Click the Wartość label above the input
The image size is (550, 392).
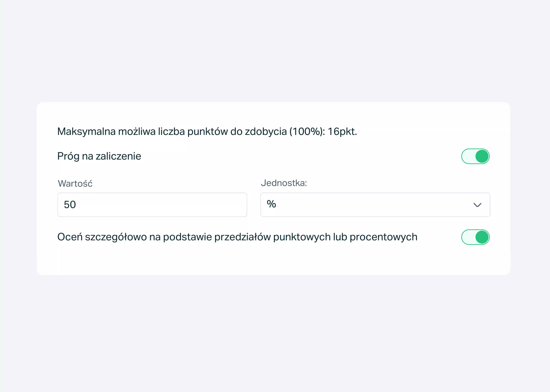click(x=75, y=183)
